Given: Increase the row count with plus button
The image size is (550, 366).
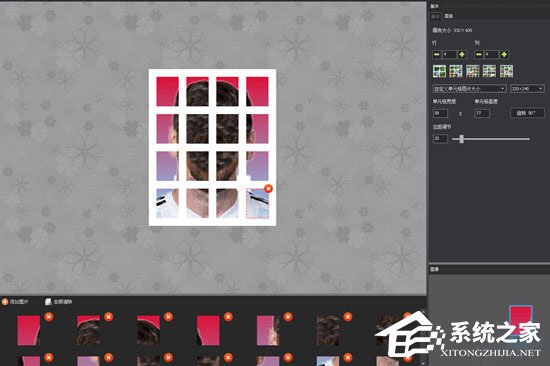Looking at the screenshot, I should (462, 54).
